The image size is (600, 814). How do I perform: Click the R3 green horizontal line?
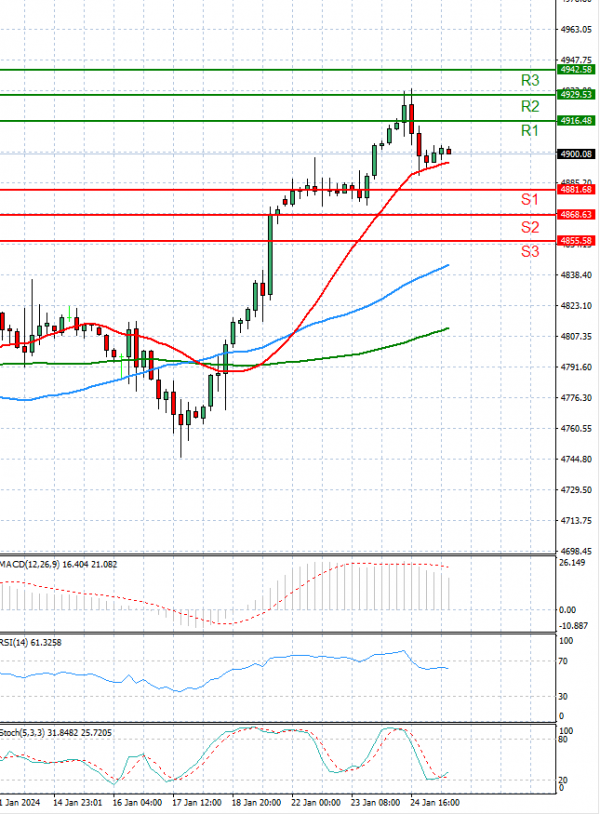coord(278,70)
